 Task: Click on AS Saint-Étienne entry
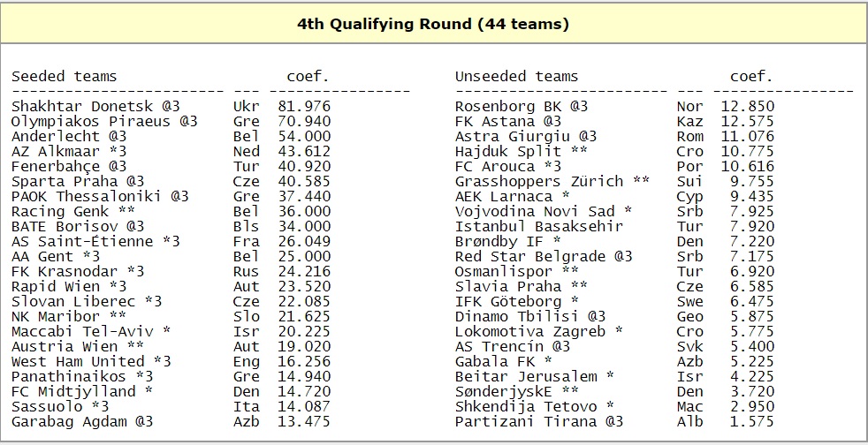[86, 241]
